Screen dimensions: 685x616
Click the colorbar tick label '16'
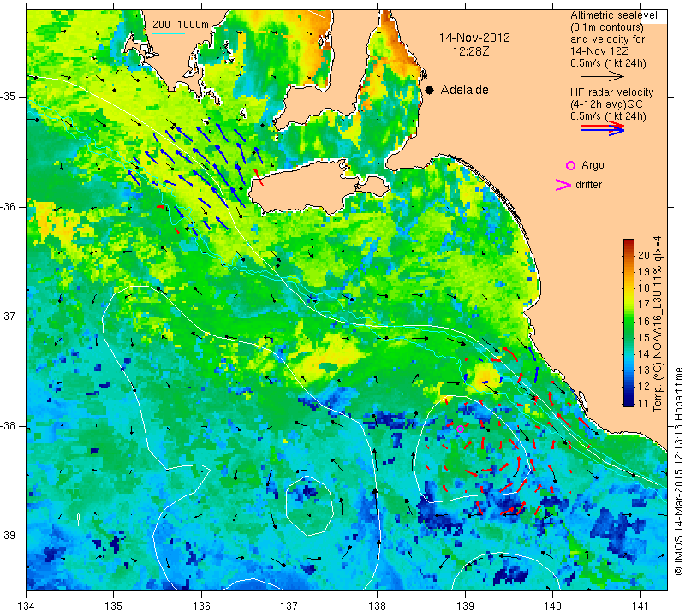pyautogui.click(x=644, y=322)
